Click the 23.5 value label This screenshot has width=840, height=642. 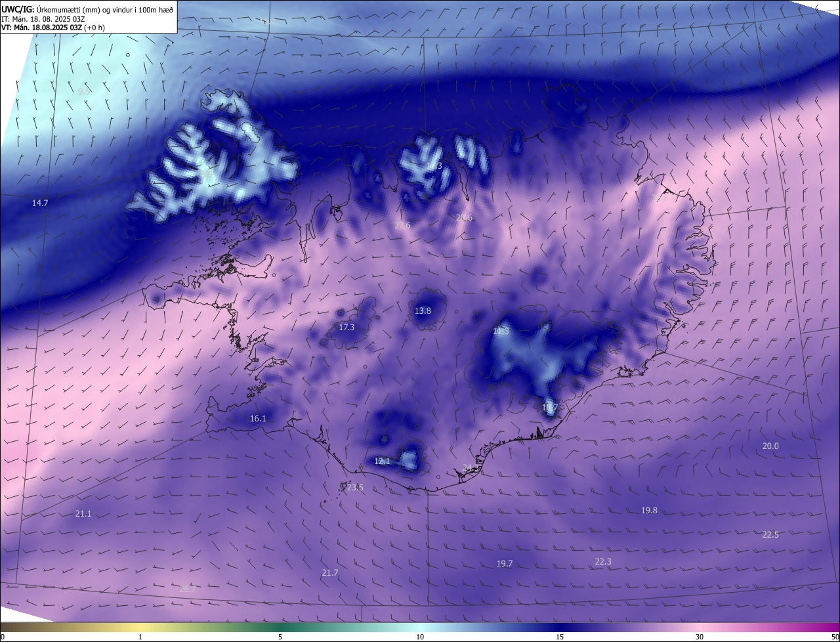(x=355, y=487)
